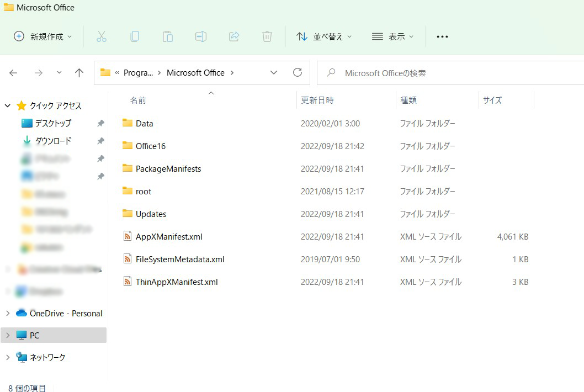Click the pin icon beside ダウンロード
Screen dimensions: 584x392
click(x=100, y=141)
